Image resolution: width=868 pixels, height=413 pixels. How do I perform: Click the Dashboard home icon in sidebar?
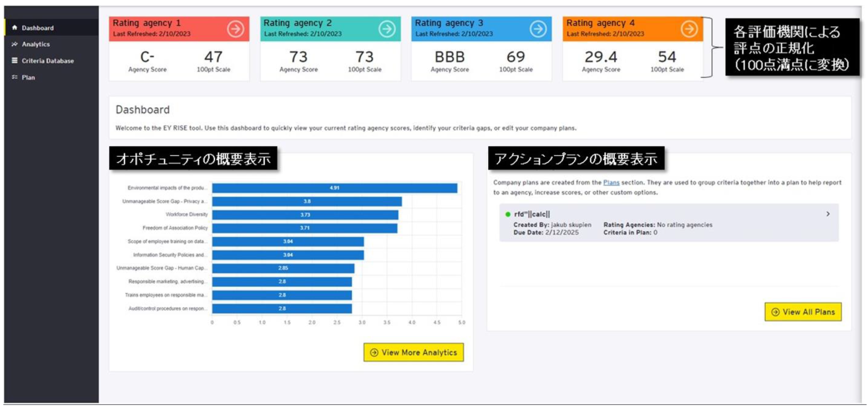14,28
